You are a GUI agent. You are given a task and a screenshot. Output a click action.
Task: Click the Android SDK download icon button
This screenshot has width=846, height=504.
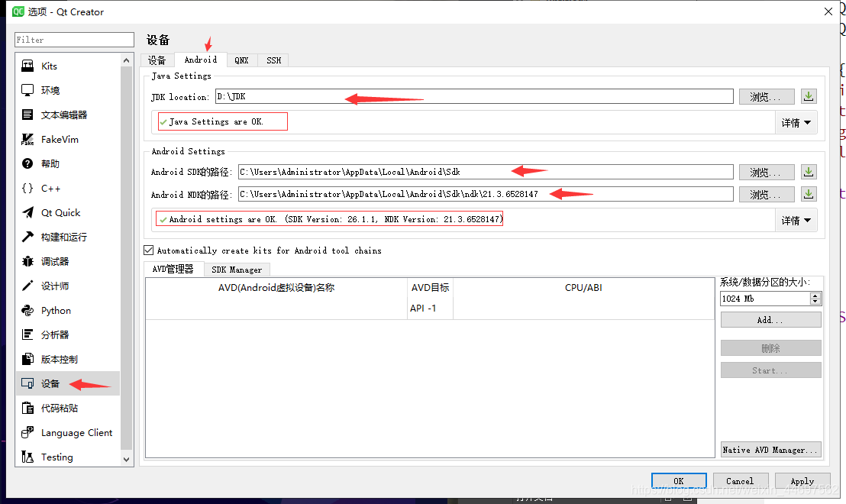click(x=809, y=172)
